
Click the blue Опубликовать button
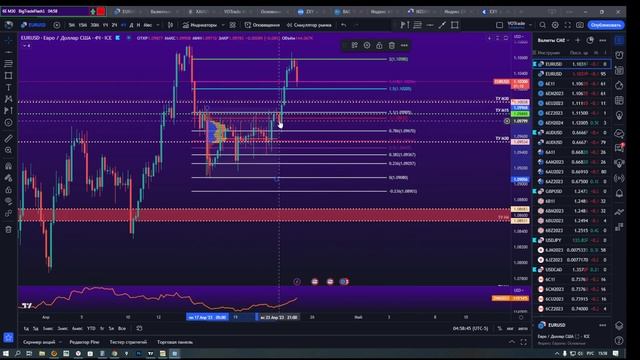(606, 25)
